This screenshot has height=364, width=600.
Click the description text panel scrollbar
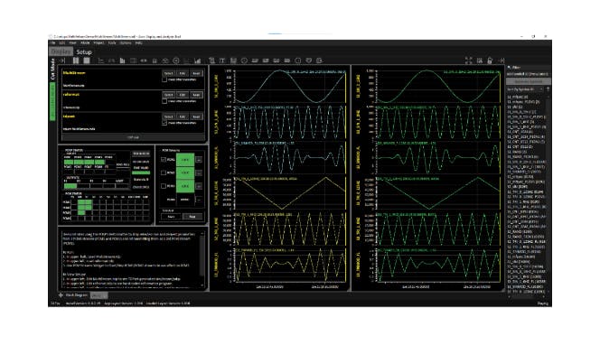click(202, 258)
